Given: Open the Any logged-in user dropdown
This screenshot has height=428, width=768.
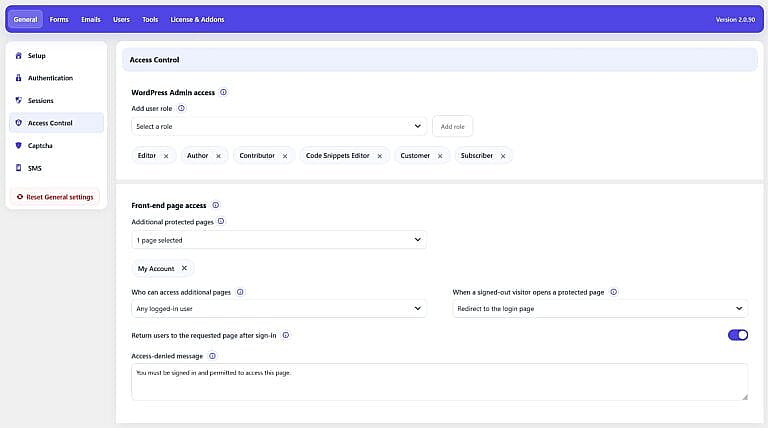Looking at the screenshot, I should point(279,309).
